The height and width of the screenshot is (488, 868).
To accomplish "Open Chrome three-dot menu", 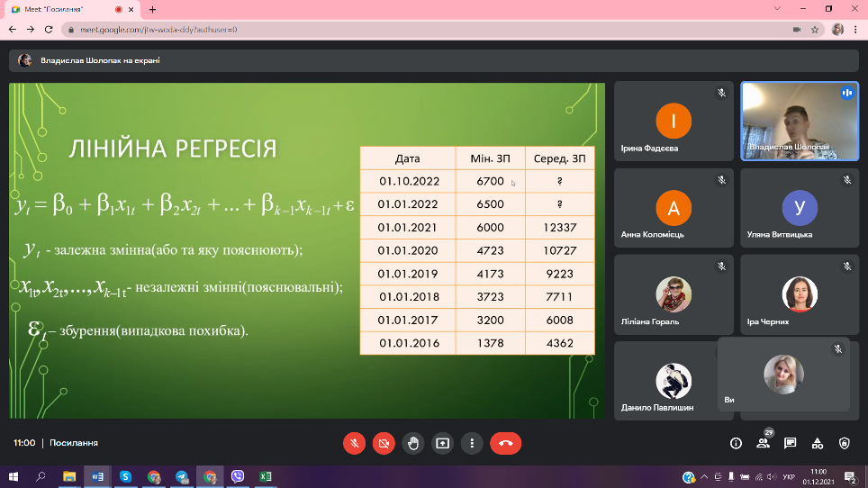I will pyautogui.click(x=855, y=30).
